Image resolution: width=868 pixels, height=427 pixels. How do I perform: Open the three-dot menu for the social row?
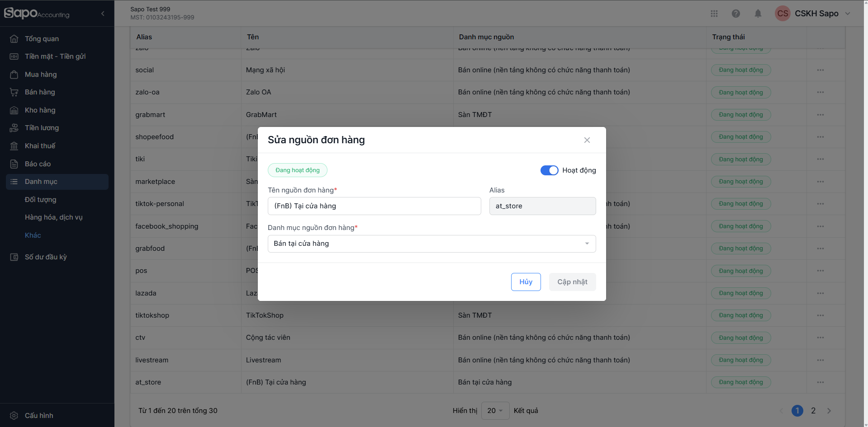(821, 70)
